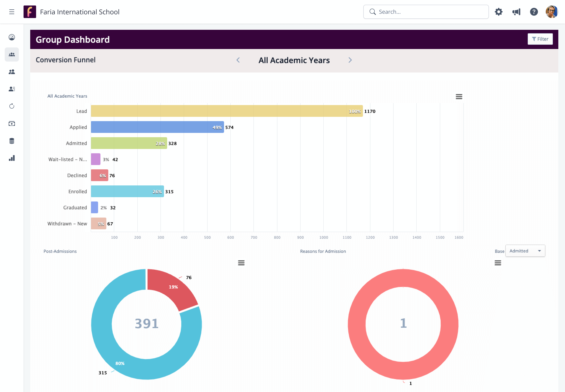
Task: Open the two-person users sidebar icon
Action: [12, 72]
